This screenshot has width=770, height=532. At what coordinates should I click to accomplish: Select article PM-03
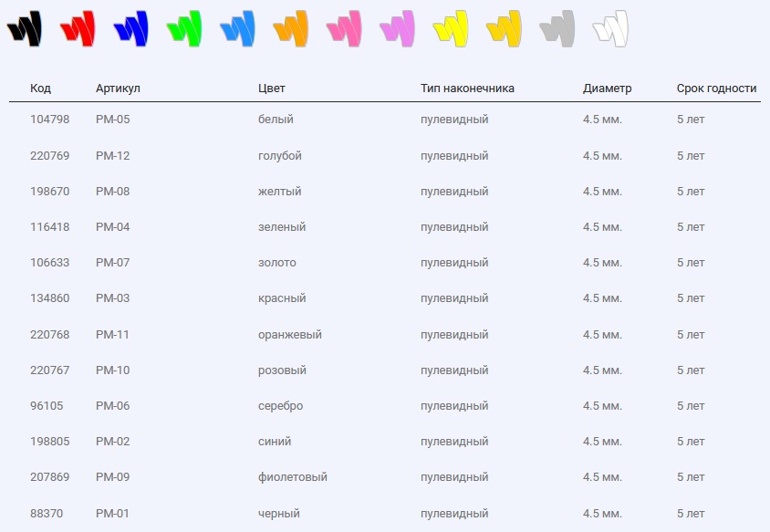coord(113,298)
